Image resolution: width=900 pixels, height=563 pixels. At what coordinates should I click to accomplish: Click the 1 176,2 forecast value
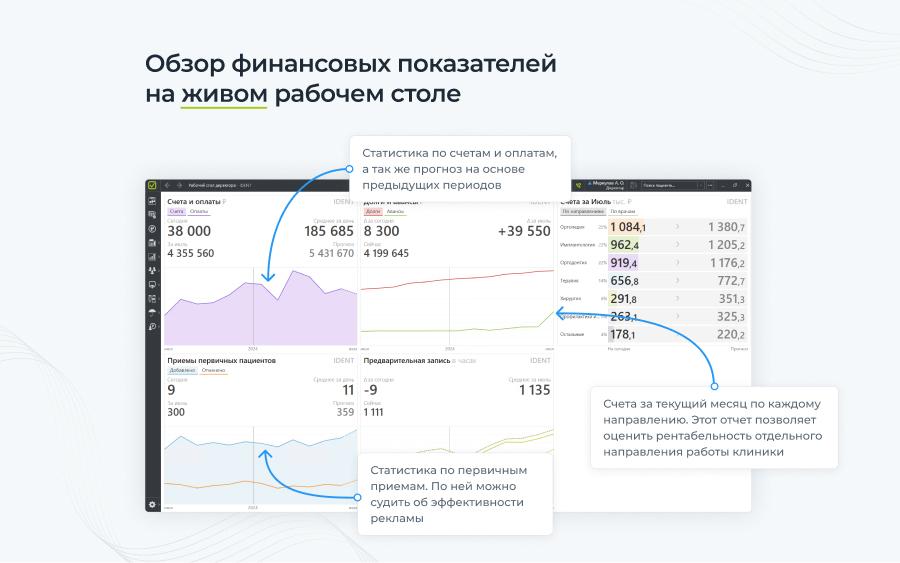click(x=727, y=263)
